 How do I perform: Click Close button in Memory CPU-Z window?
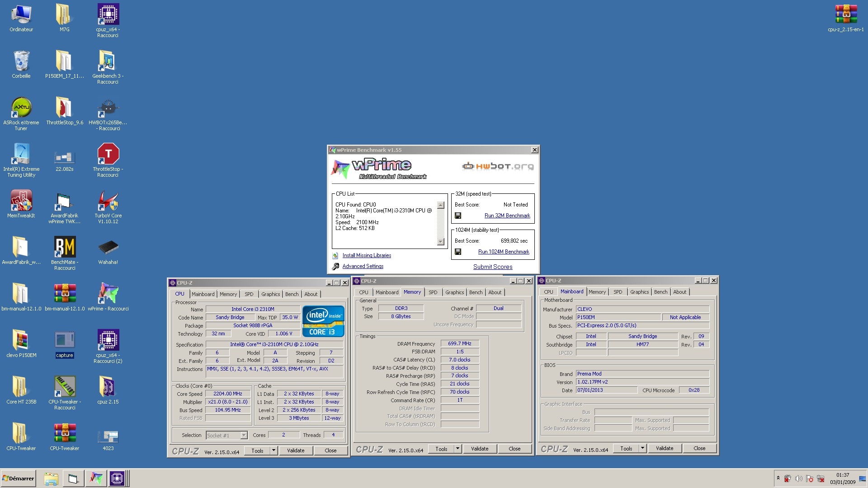(x=514, y=449)
